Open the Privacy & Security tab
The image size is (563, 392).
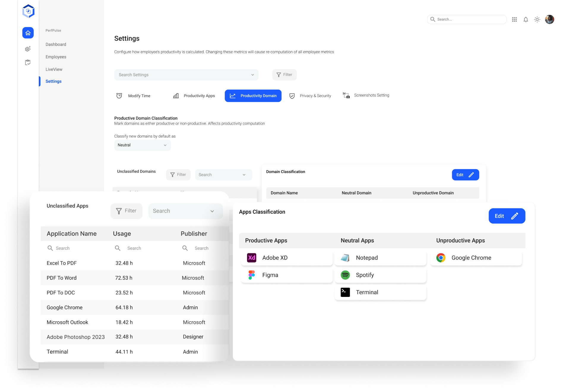pyautogui.click(x=310, y=96)
